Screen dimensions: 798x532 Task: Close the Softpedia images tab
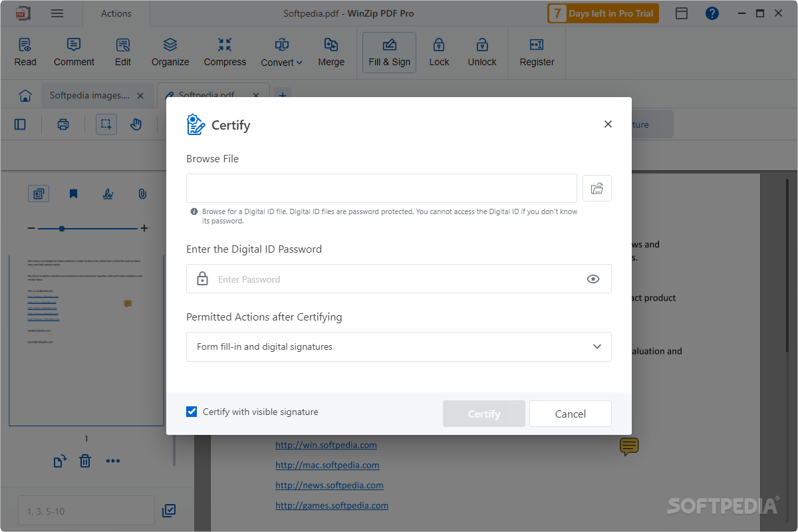pyautogui.click(x=140, y=96)
